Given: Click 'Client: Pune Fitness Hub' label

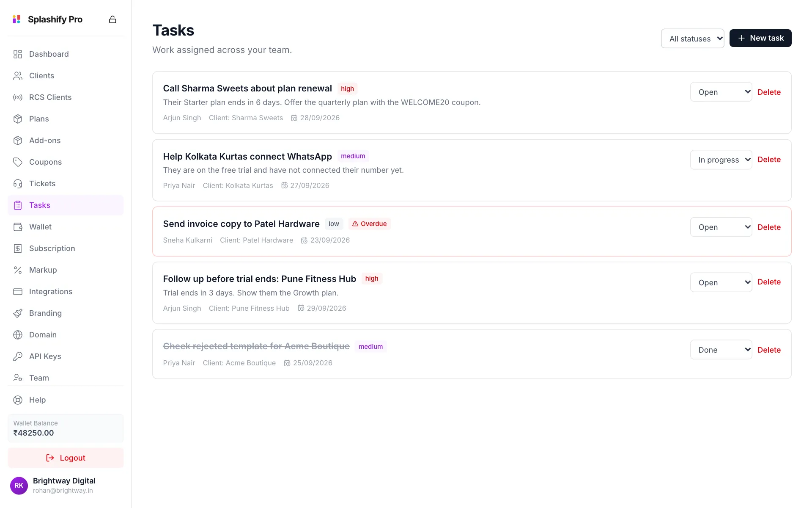Looking at the screenshot, I should [x=249, y=308].
